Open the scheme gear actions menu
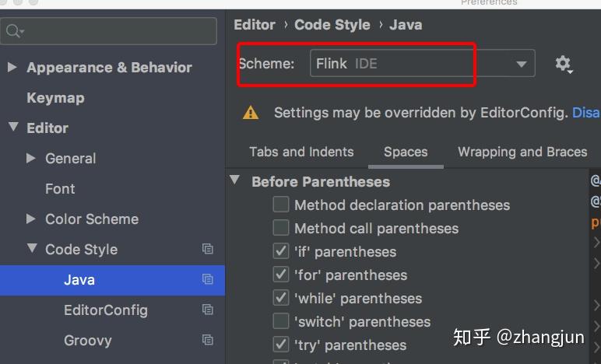This screenshot has height=364, width=601. click(x=564, y=64)
